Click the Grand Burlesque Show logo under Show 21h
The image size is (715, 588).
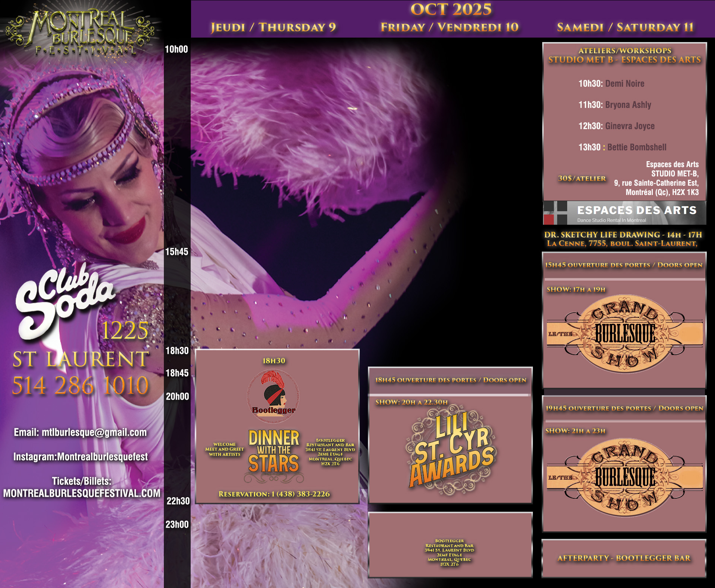625,477
